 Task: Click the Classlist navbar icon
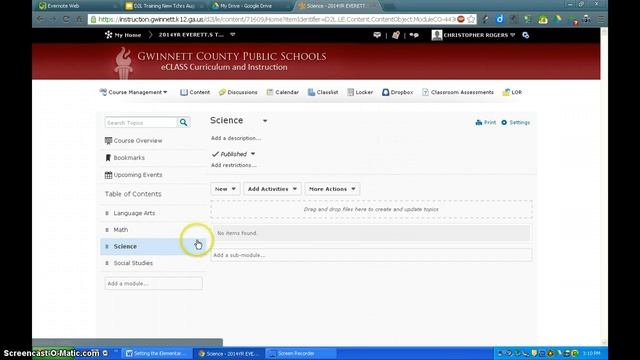click(311, 92)
